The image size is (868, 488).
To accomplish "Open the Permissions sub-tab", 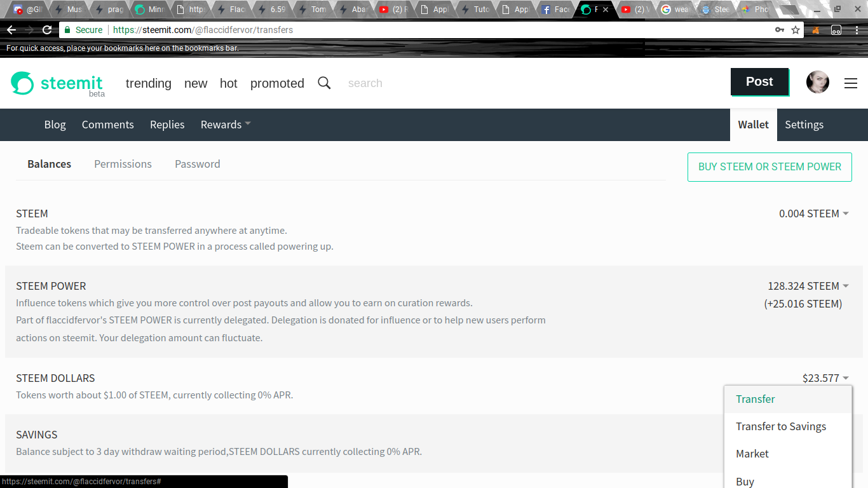I will tap(123, 164).
